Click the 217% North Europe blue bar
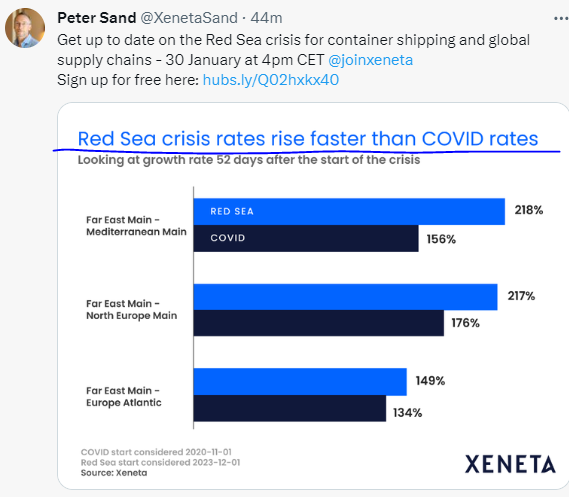 [x=345, y=297]
